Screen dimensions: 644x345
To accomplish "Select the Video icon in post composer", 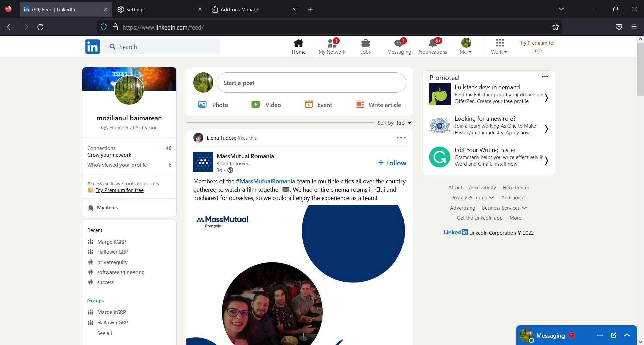I will (256, 104).
